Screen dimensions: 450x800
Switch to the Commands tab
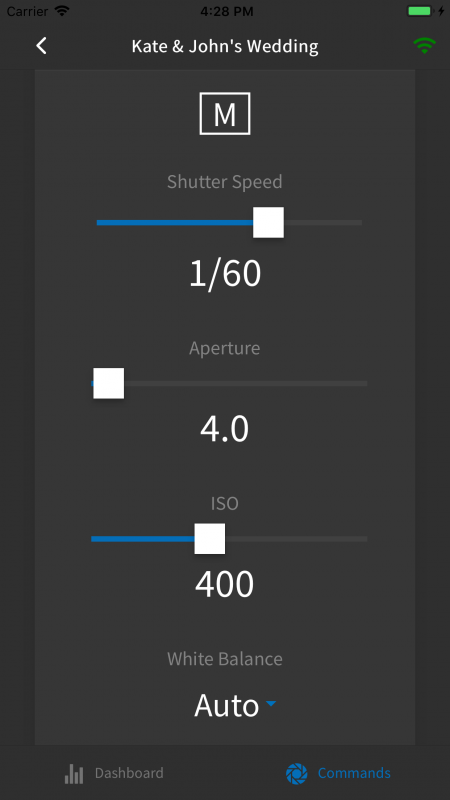pyautogui.click(x=338, y=773)
